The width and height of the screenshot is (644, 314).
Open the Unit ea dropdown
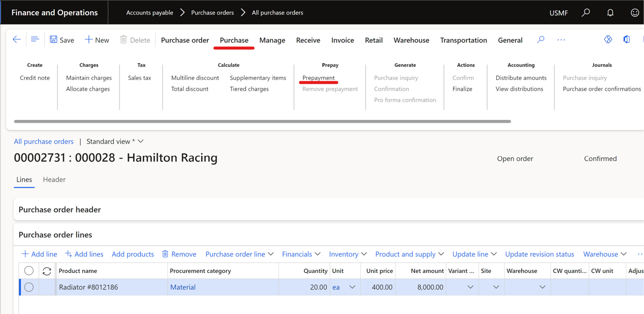click(x=352, y=287)
